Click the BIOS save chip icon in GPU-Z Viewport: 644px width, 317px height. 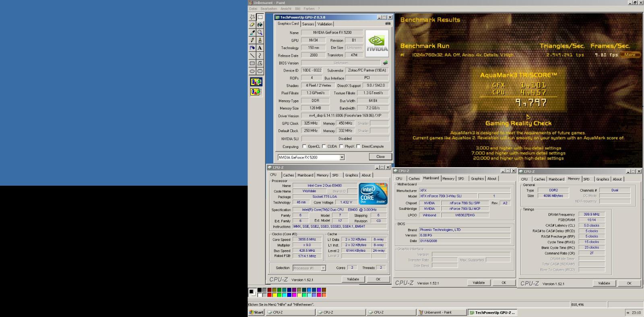(385, 63)
